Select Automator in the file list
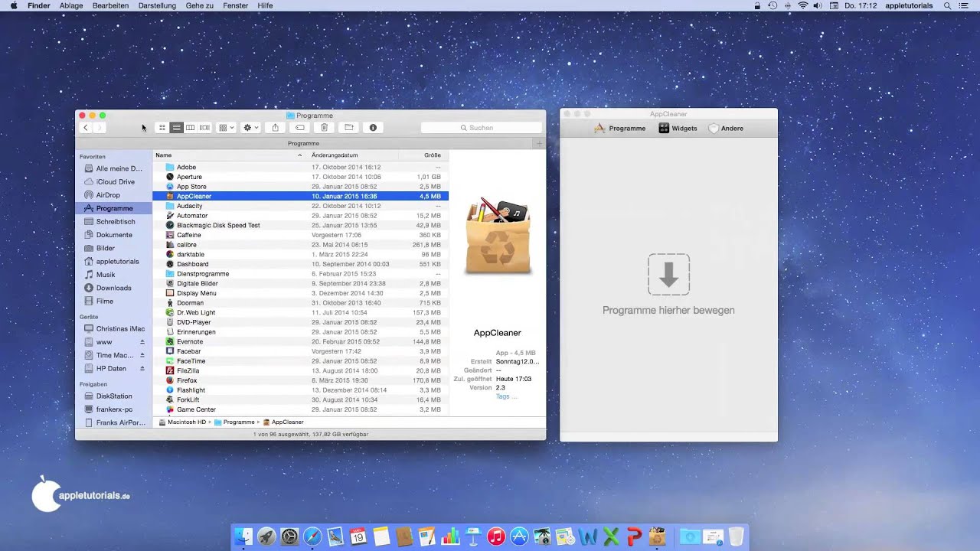 300,216
